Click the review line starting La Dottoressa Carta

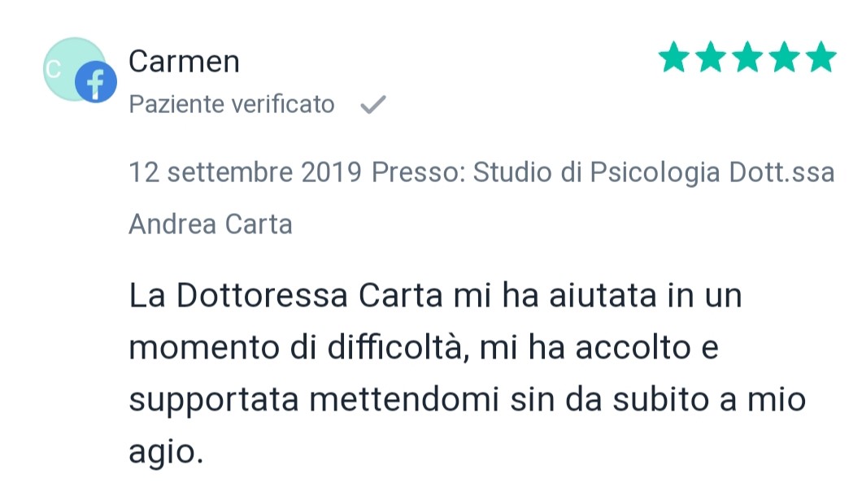point(435,295)
